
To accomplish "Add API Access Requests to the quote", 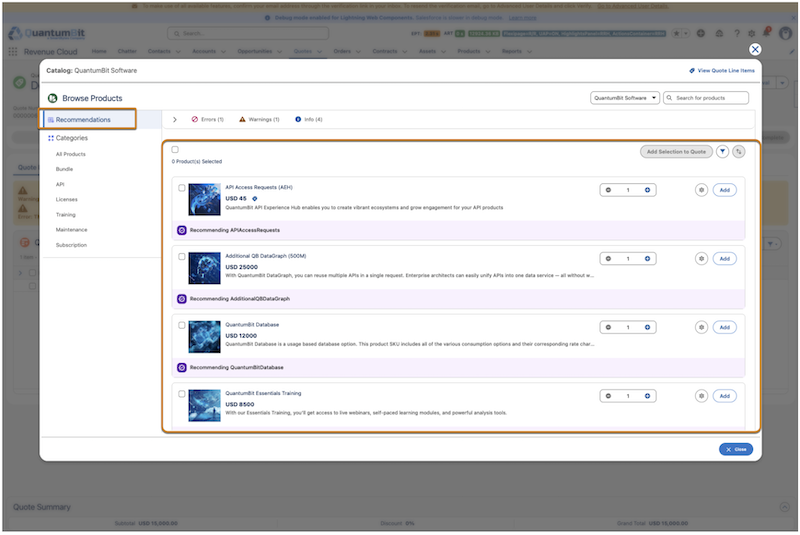I will click(x=724, y=190).
